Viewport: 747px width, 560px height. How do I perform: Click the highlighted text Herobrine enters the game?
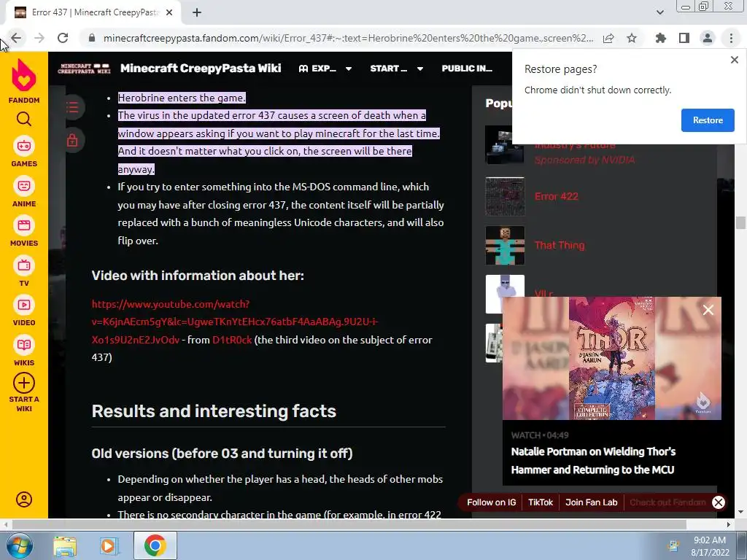click(x=182, y=98)
